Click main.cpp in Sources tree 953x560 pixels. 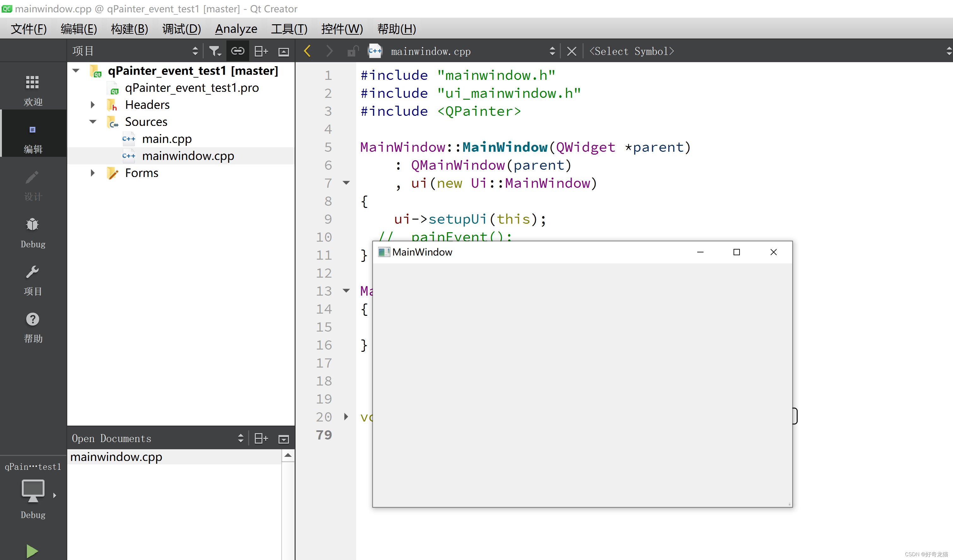click(x=167, y=139)
